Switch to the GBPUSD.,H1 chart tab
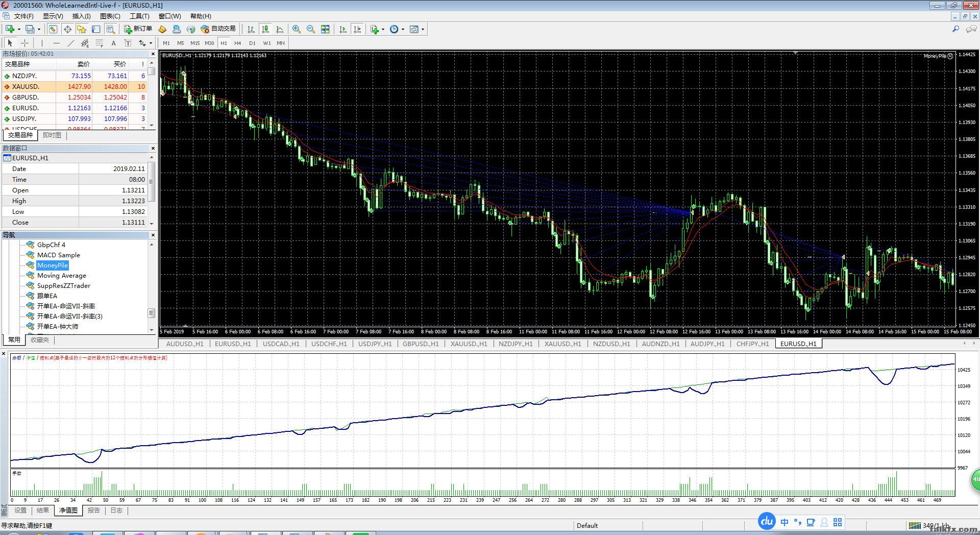The width and height of the screenshot is (980, 535). point(421,344)
